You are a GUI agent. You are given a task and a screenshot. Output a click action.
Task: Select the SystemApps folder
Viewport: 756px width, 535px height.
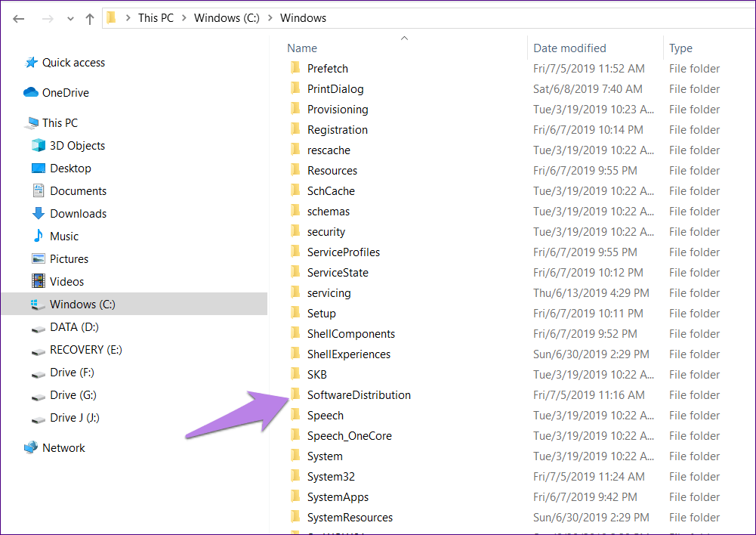click(x=338, y=497)
